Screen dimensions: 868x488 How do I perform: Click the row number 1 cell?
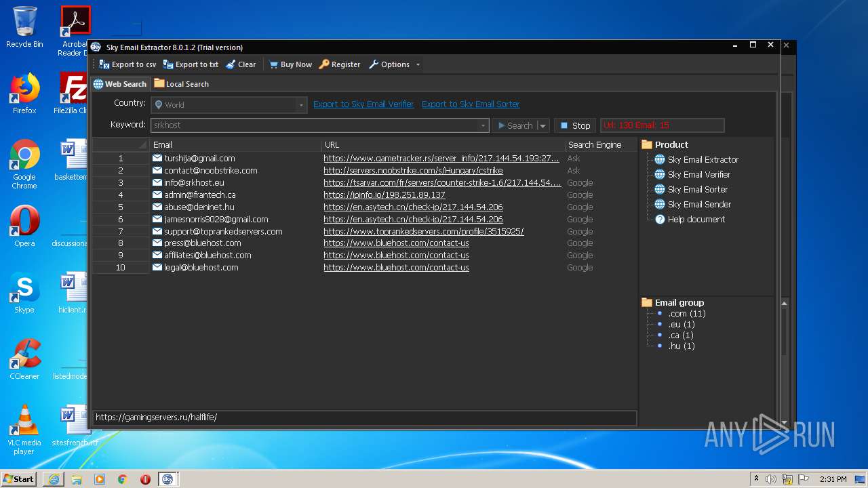point(121,158)
